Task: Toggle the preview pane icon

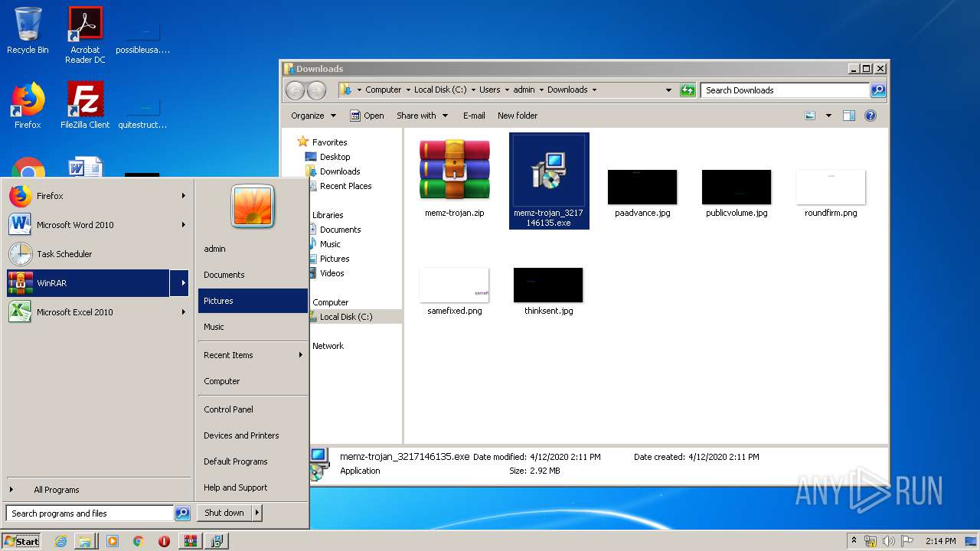Action: pyautogui.click(x=848, y=116)
